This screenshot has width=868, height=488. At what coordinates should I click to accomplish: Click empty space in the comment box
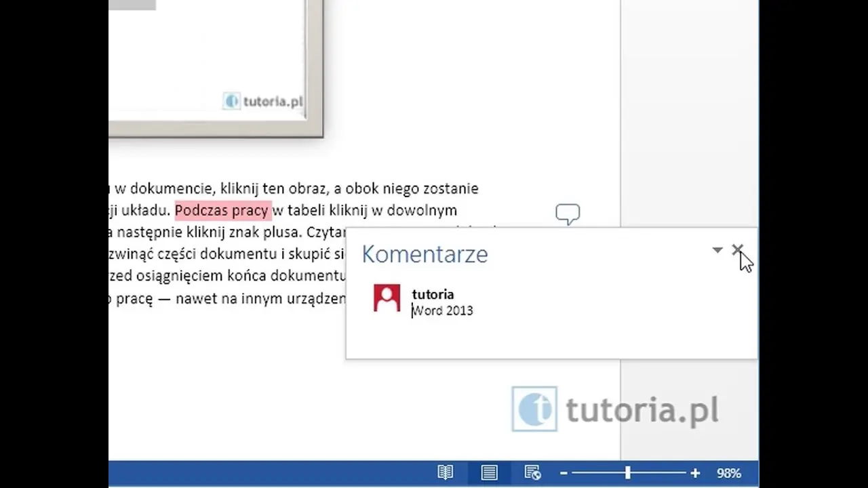click(576, 335)
